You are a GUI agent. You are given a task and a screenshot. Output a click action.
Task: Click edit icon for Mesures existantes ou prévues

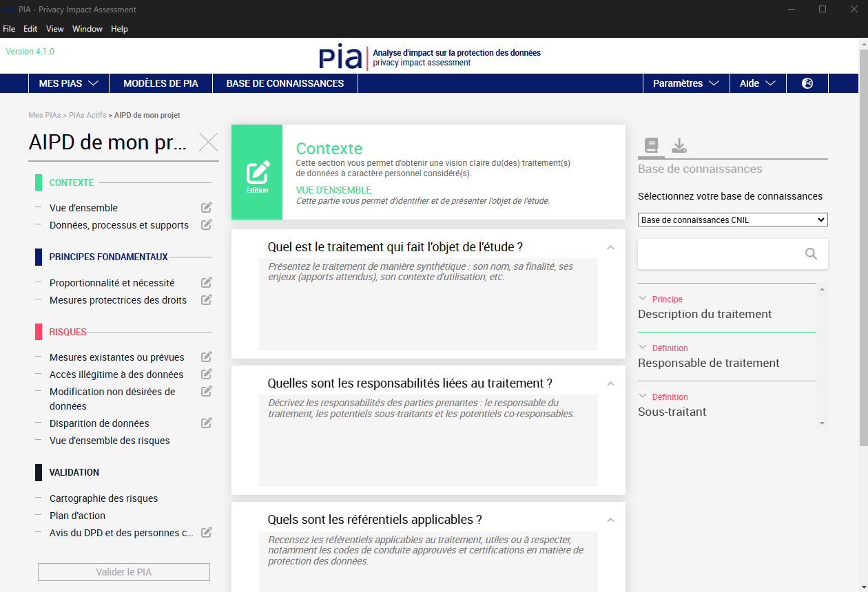pyautogui.click(x=206, y=357)
